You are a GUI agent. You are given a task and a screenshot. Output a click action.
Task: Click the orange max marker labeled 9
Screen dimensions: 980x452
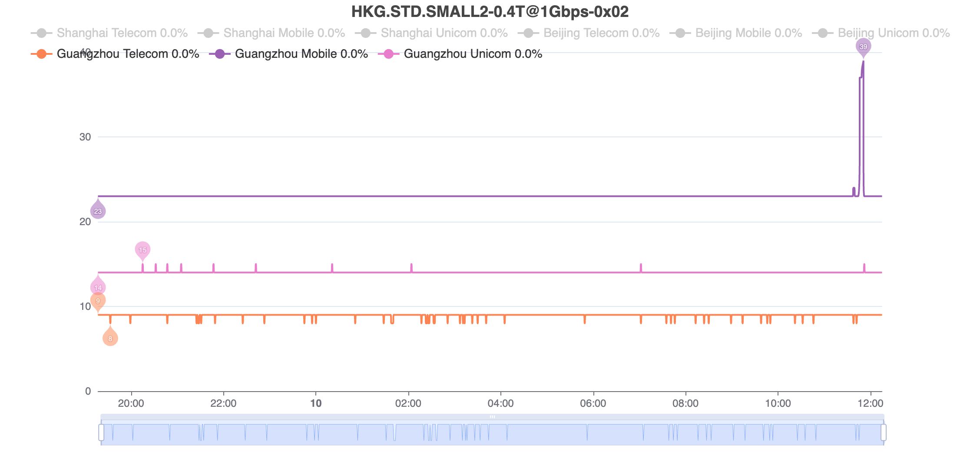point(98,300)
